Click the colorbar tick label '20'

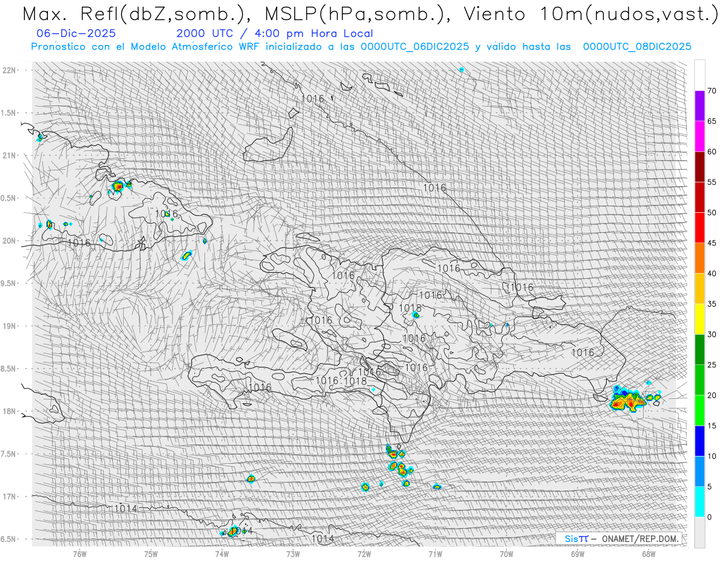pyautogui.click(x=712, y=395)
